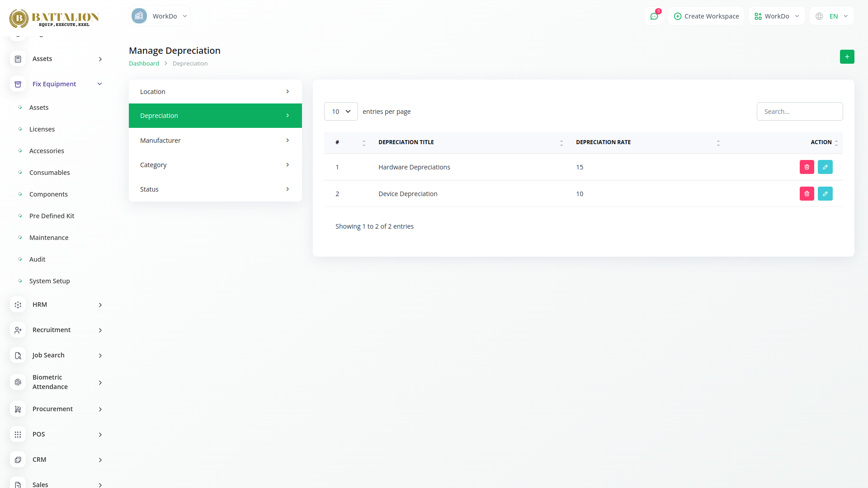Click the Biometric Attendance fingerprint icon
The height and width of the screenshot is (488, 868).
[x=18, y=382]
